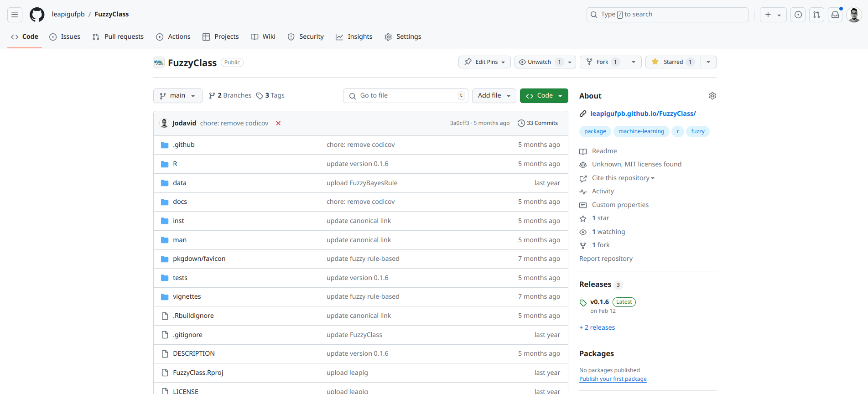Viewport: 868px width, 394px height.
Task: Open the GitHub homepage logo
Action: (x=37, y=15)
